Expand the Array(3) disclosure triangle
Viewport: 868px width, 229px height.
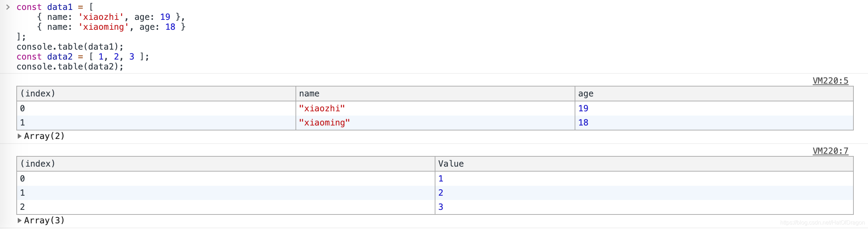[20, 220]
